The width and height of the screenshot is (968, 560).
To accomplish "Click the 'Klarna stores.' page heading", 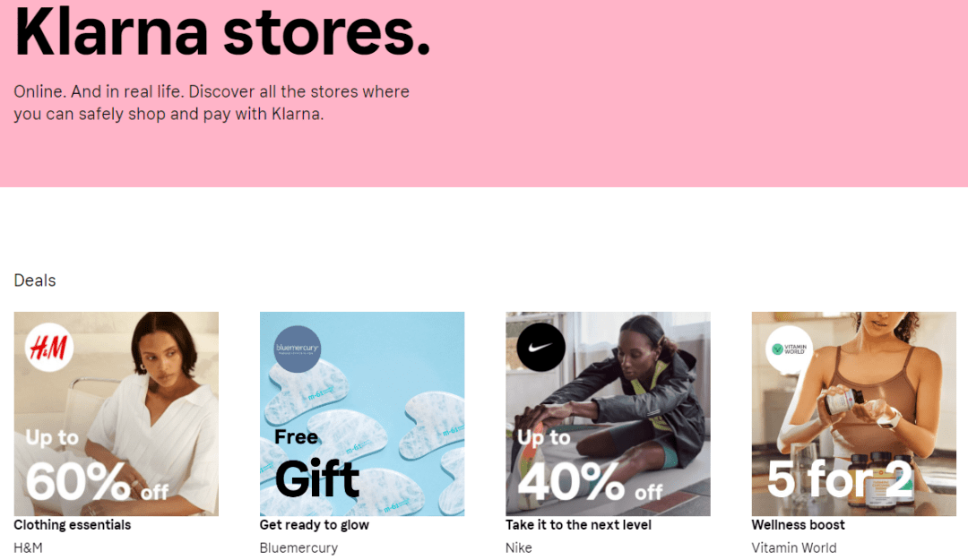I will (222, 33).
